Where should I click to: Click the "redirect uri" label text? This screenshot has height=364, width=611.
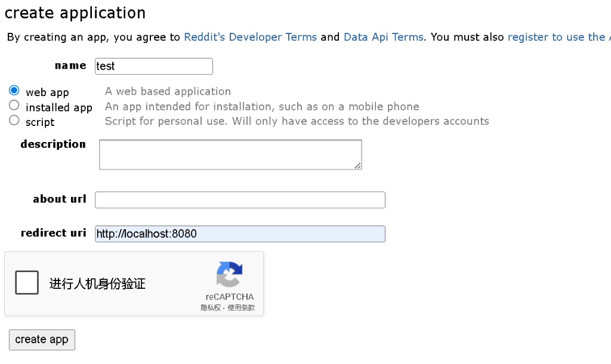coord(54,233)
